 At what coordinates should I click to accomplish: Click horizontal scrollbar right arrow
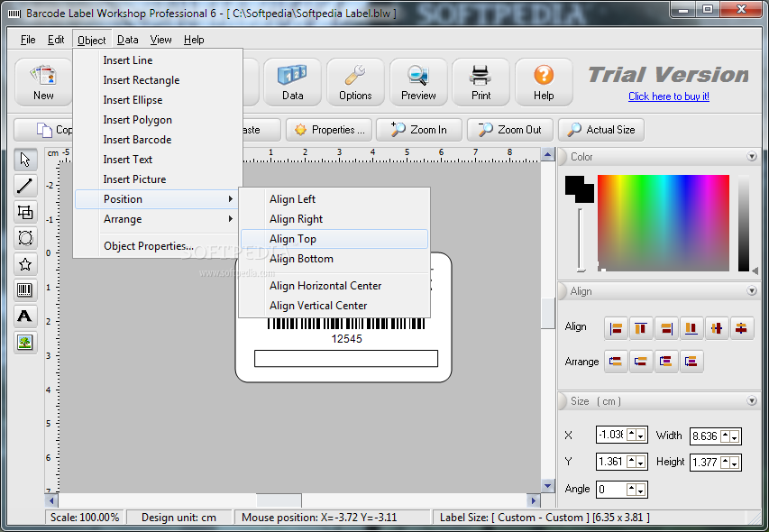tap(534, 500)
